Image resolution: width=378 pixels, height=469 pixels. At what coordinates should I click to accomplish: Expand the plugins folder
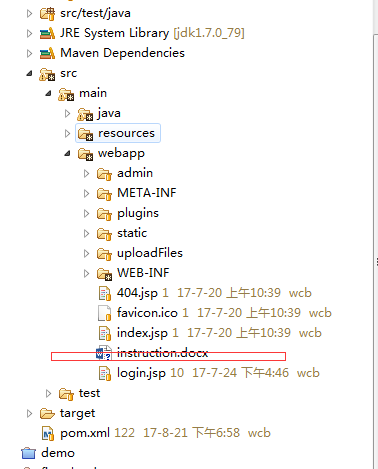pos(86,213)
